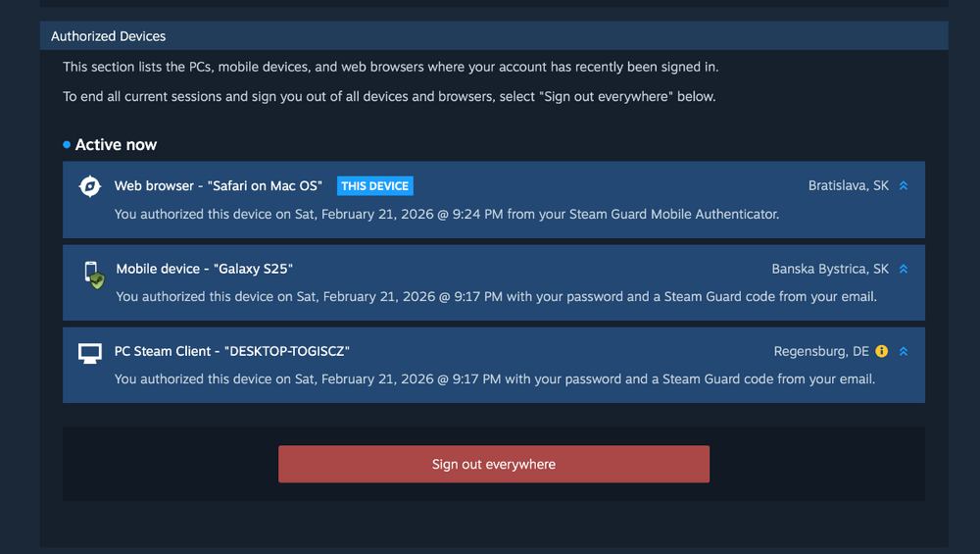
Task: Click the blue Active now status dot
Action: [x=67, y=145]
